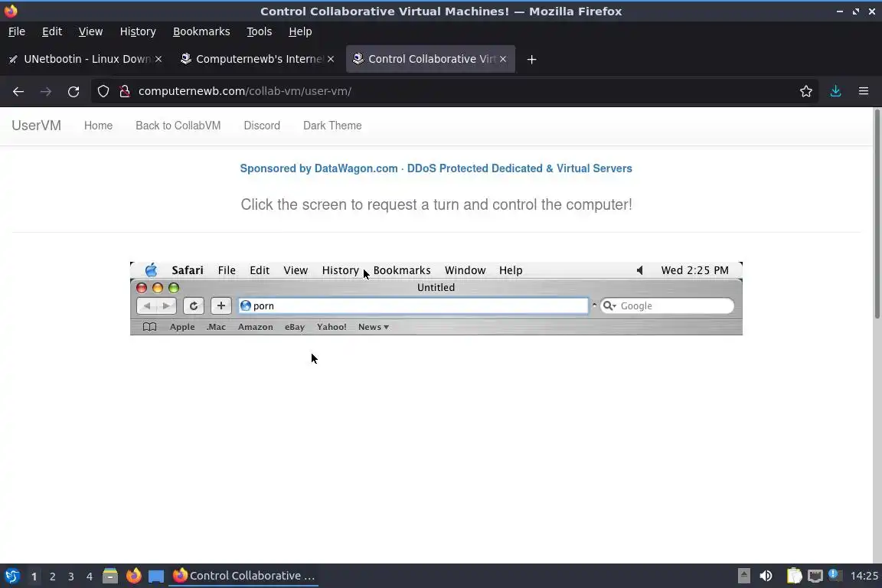Open Firefox Bookmarks menu
Screen dimensions: 882x588
(x=201, y=31)
